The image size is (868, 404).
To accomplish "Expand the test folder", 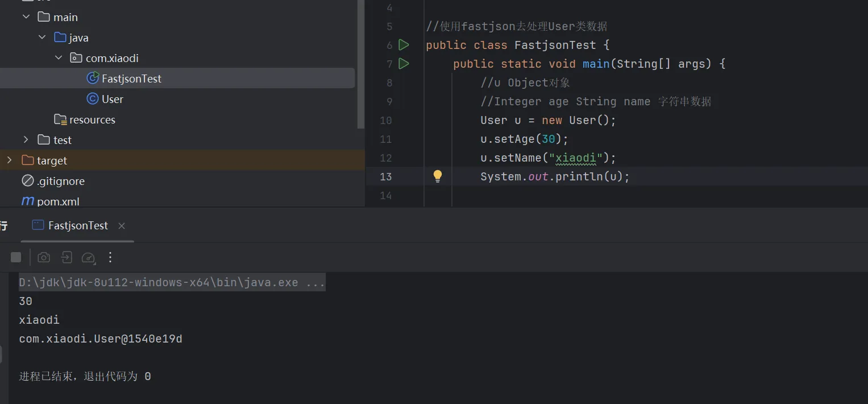I will 26,140.
